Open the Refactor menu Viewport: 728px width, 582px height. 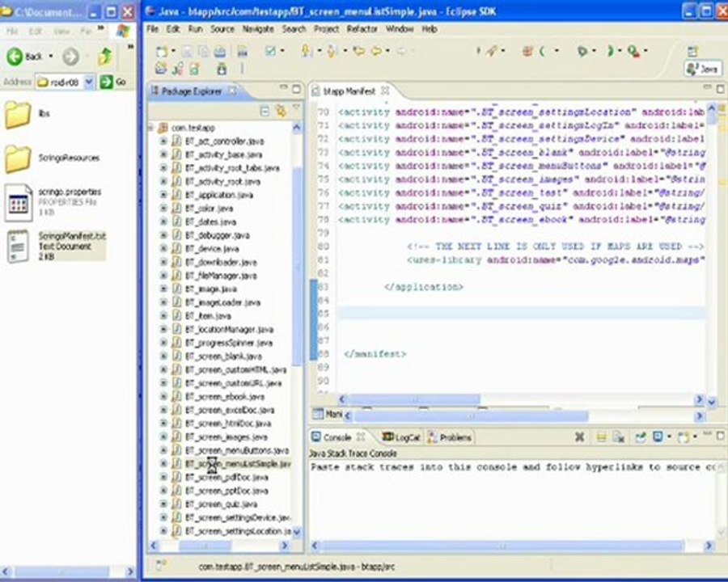point(362,29)
